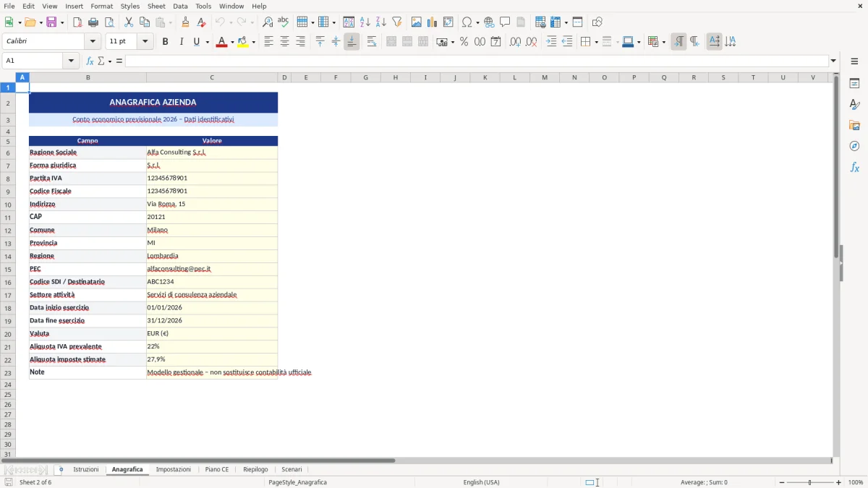Switch to the Scenari sheet tab
Viewport: 868px width, 488px height.
click(x=292, y=469)
